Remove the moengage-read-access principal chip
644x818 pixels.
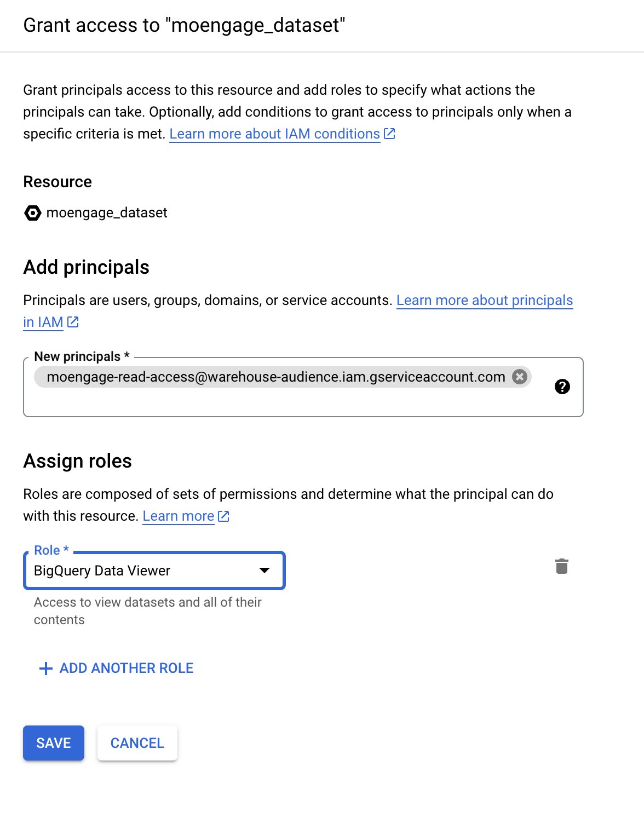pos(520,377)
